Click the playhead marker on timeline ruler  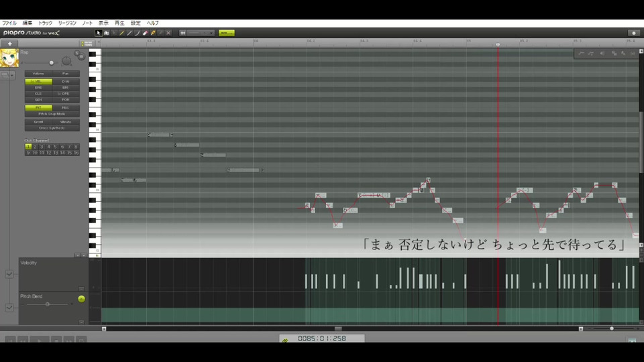[x=498, y=45]
